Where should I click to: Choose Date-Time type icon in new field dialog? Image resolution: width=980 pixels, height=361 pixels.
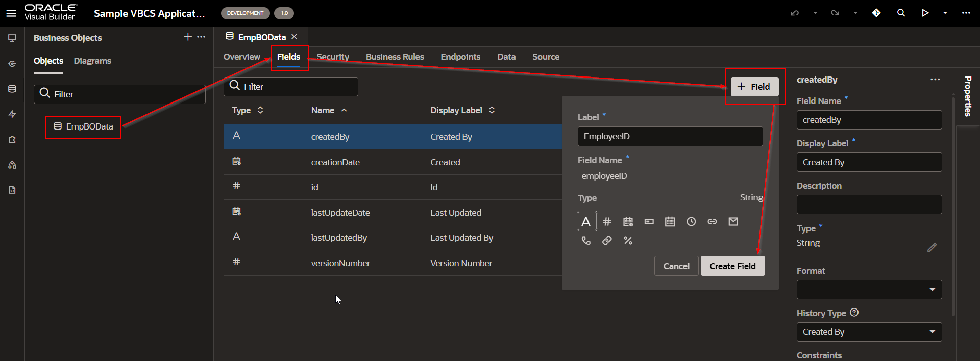pyautogui.click(x=628, y=221)
